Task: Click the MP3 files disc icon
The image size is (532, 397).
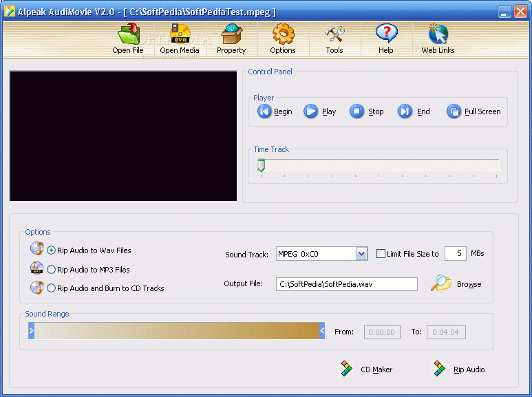Action: coord(37,268)
